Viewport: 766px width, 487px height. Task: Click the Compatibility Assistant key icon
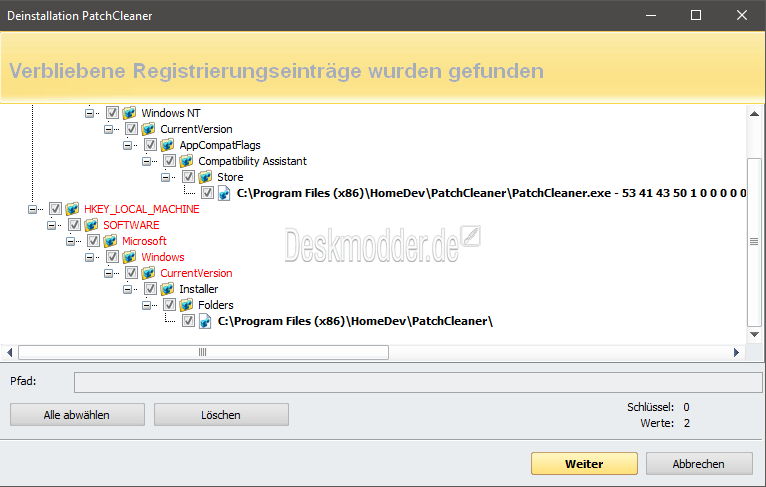click(186, 161)
